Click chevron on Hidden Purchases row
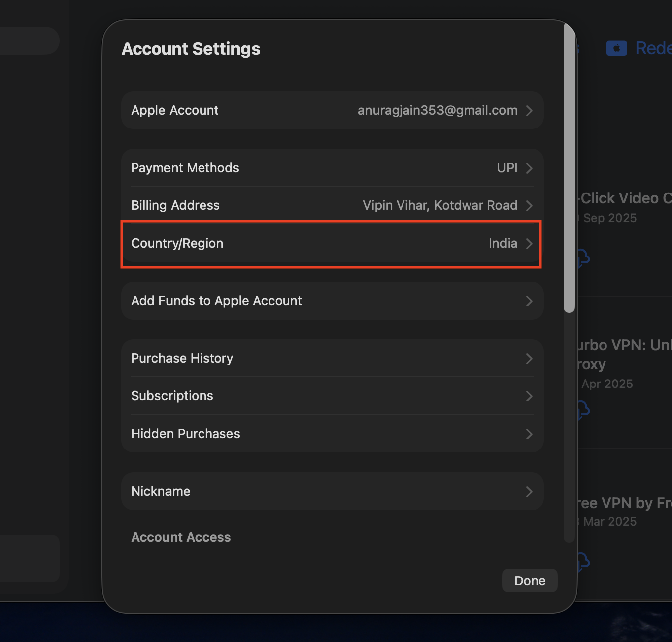Viewport: 672px width, 642px height. pos(529,434)
